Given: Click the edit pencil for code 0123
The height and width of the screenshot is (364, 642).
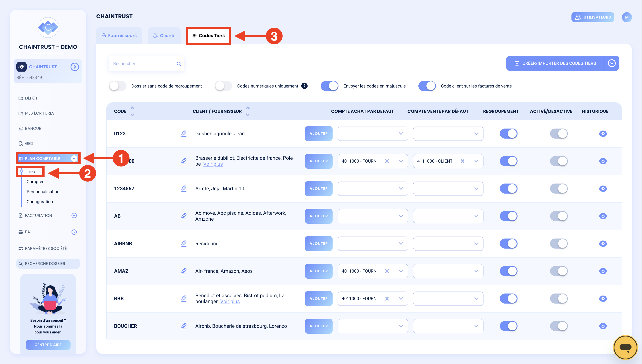Looking at the screenshot, I should (184, 134).
